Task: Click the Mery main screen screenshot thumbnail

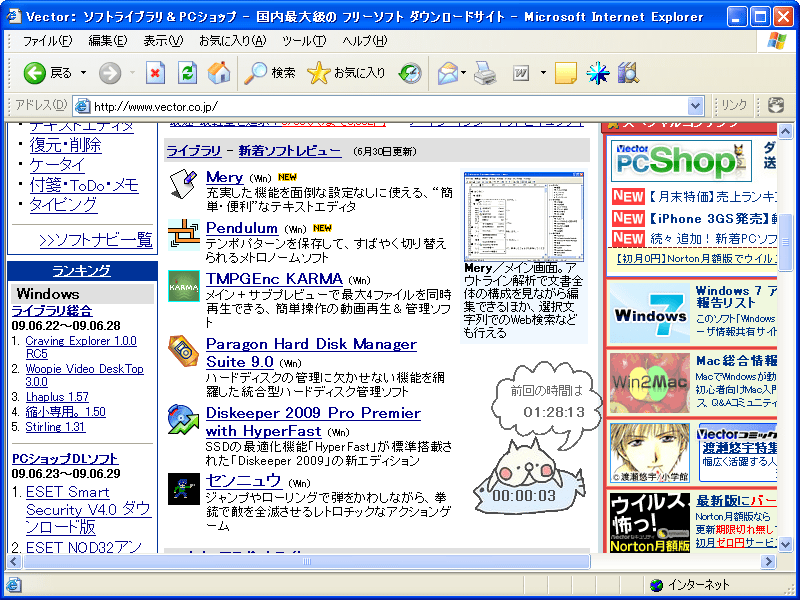Action: coord(524,216)
